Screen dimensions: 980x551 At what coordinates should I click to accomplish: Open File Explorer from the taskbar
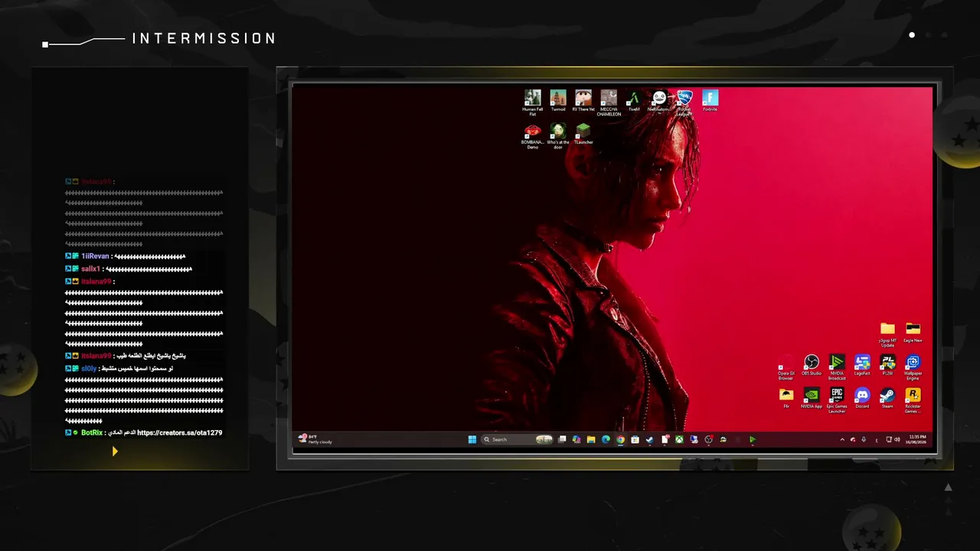[x=591, y=439]
